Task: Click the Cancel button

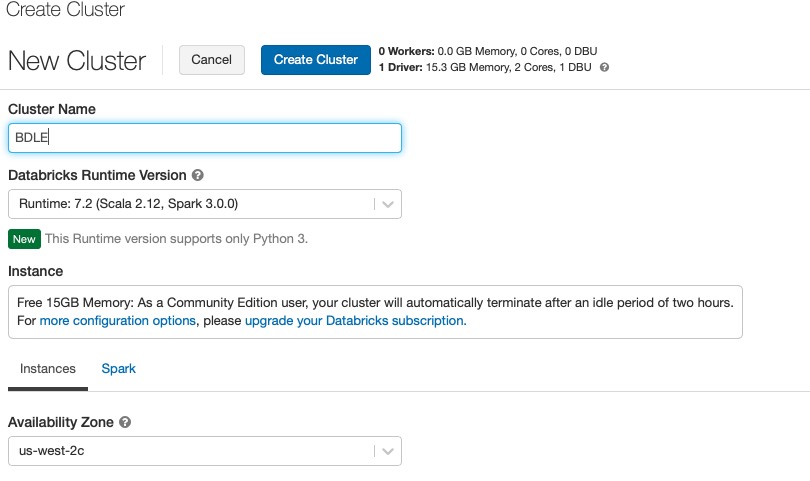Action: pos(212,60)
